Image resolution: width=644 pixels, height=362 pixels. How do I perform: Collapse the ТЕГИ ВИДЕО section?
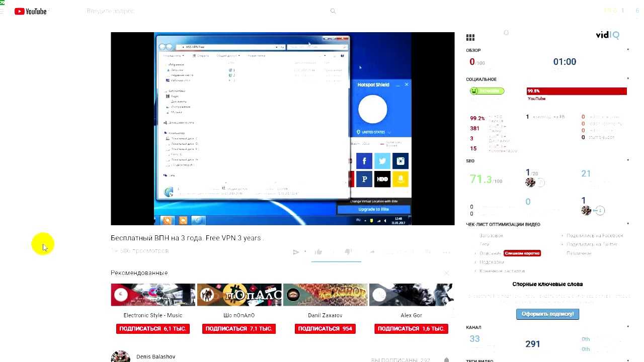point(628,360)
